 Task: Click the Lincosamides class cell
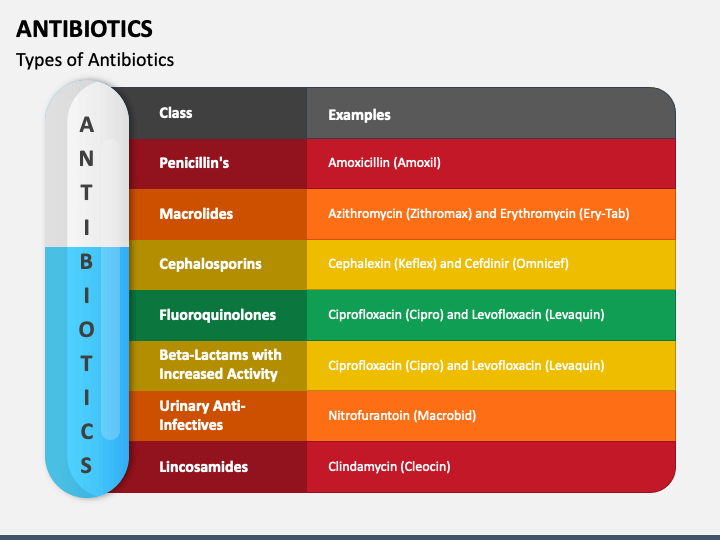pyautogui.click(x=218, y=467)
